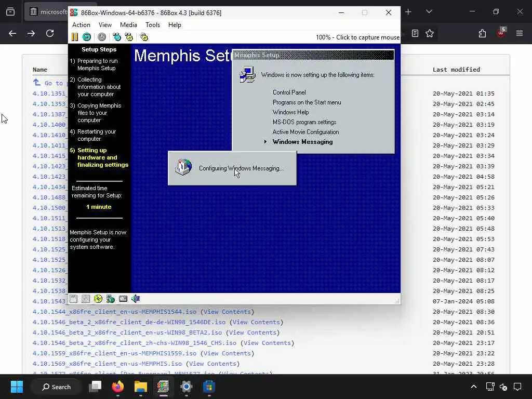The width and height of the screenshot is (532, 399).
Task: Switch to Firefox from the taskbar
Action: pyautogui.click(x=118, y=387)
